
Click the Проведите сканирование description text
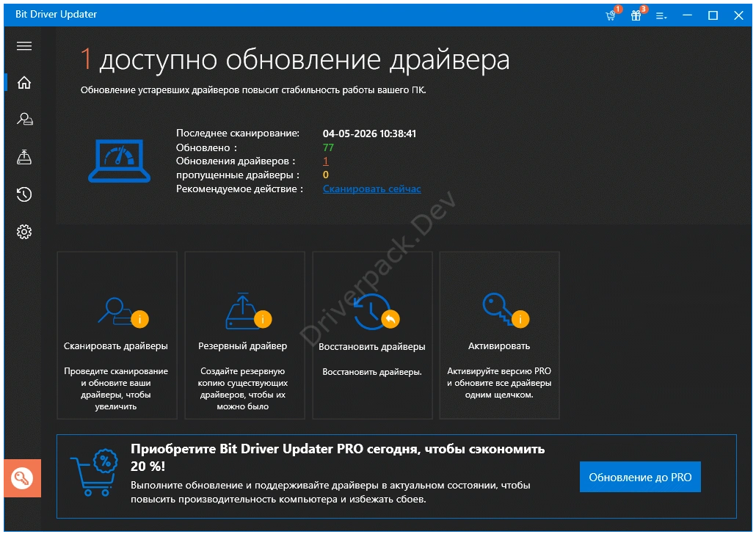[116, 389]
